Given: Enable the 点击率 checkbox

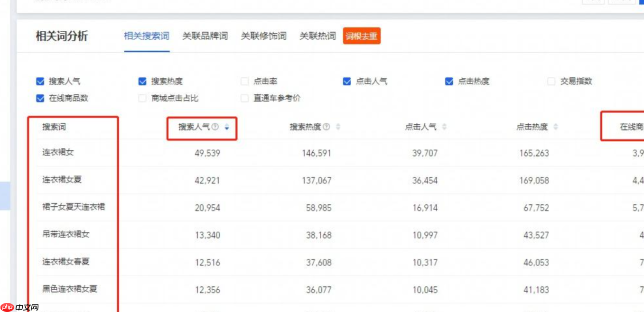Looking at the screenshot, I should tap(245, 82).
